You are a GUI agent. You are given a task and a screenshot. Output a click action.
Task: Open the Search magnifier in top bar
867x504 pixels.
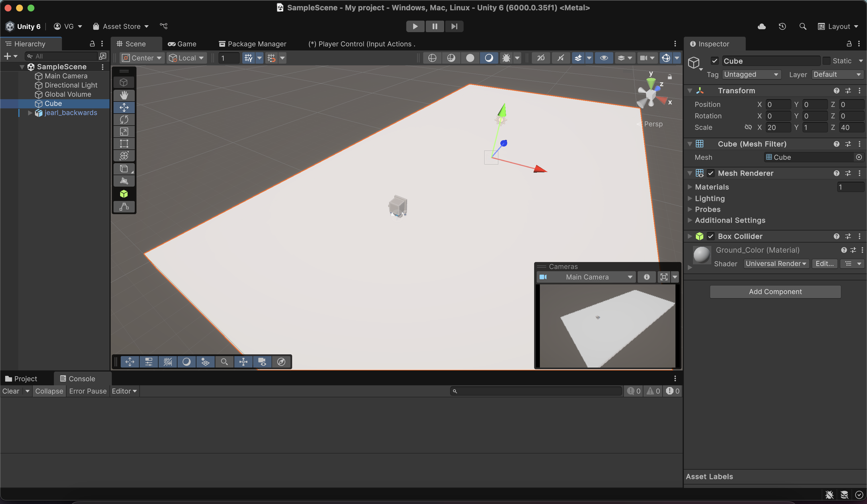coord(803,26)
